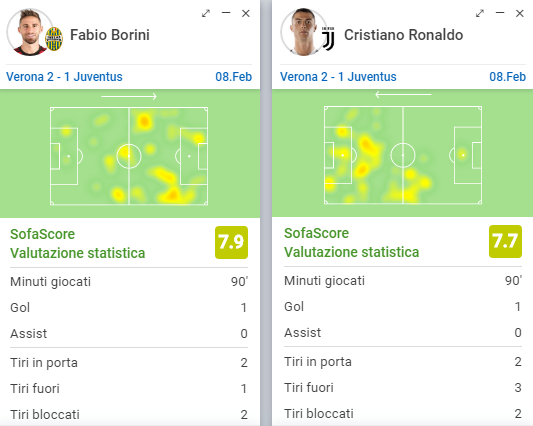The image size is (533, 426).
Task: Click Ronaldo's heatmap pitch
Action: click(x=403, y=155)
